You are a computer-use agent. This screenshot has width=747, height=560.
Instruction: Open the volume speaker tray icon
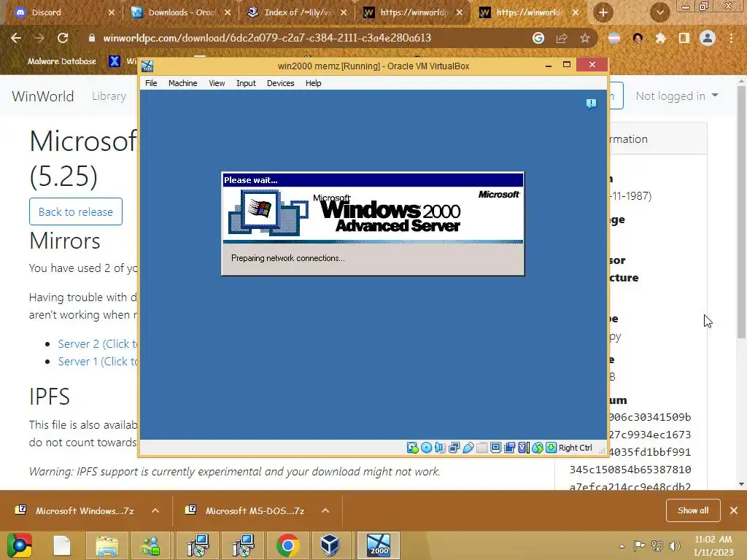coord(675,546)
